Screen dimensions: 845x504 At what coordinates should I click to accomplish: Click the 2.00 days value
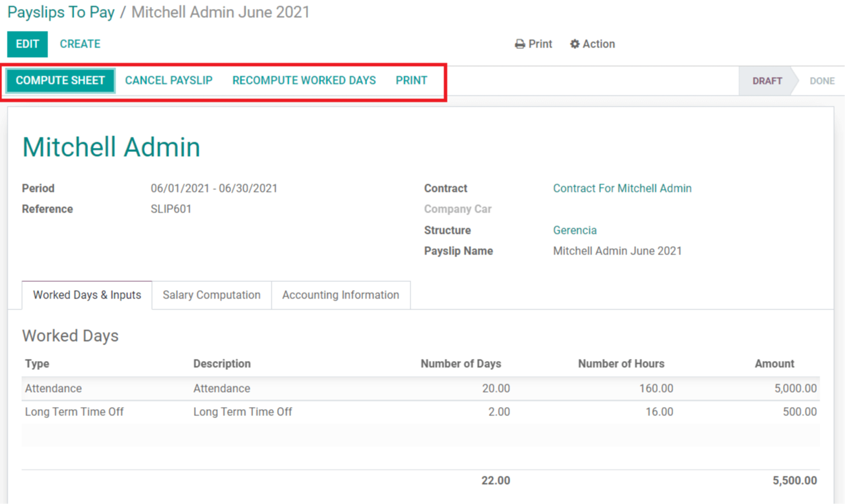(x=499, y=412)
